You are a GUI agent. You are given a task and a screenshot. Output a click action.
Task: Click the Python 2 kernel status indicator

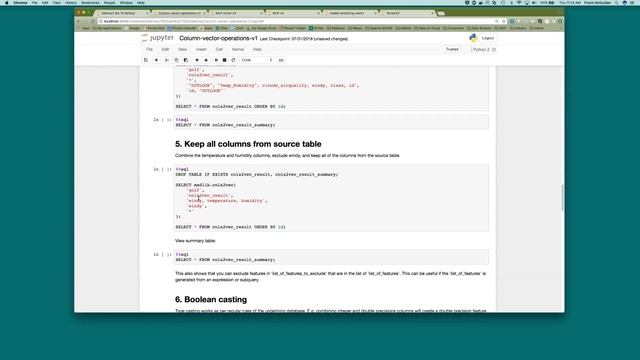click(484, 49)
